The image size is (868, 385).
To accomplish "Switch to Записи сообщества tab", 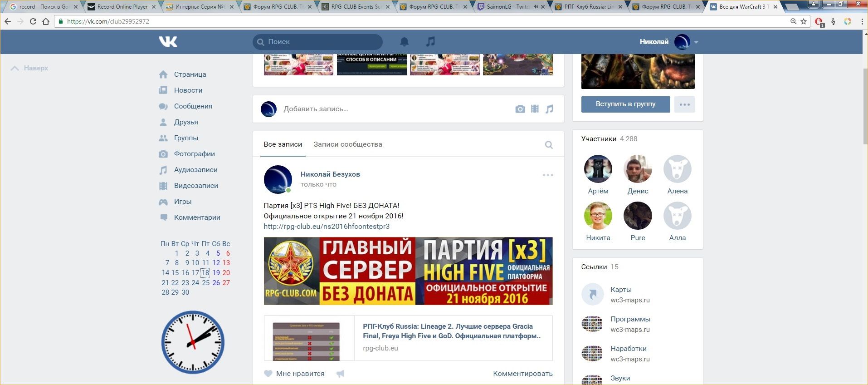I will point(348,144).
